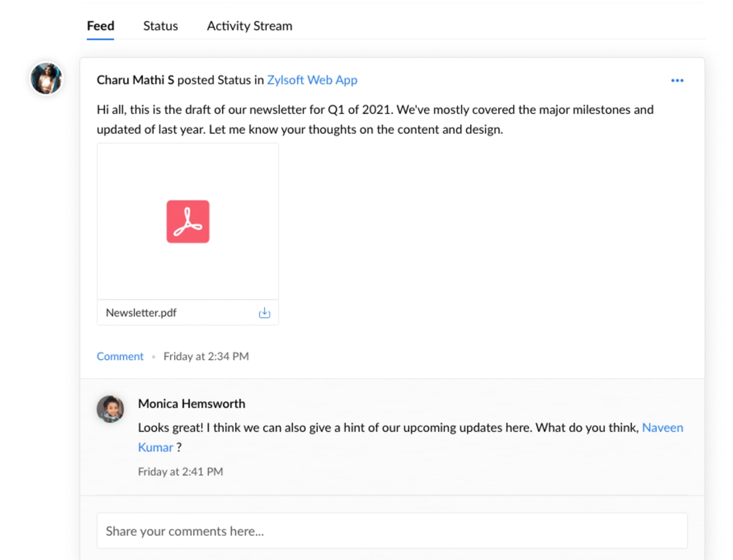Viewport: 733px width, 560px height.
Task: Open the post options ellipsis menu
Action: (677, 80)
